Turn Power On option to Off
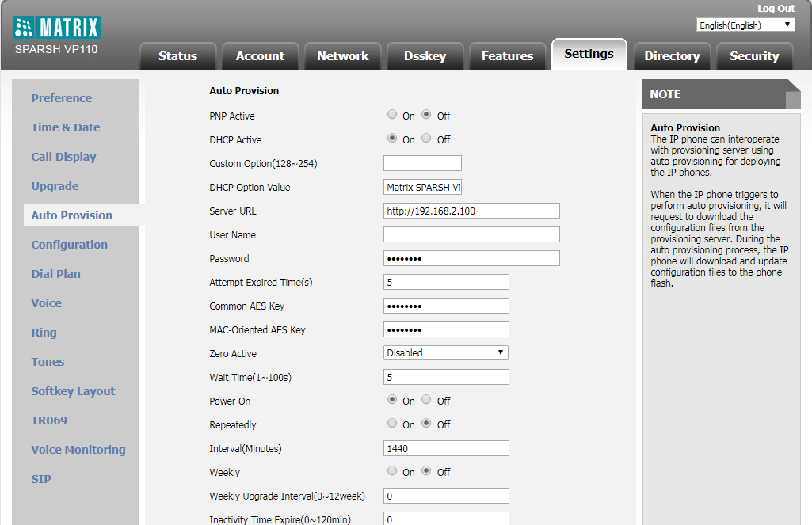The image size is (812, 525). point(426,400)
